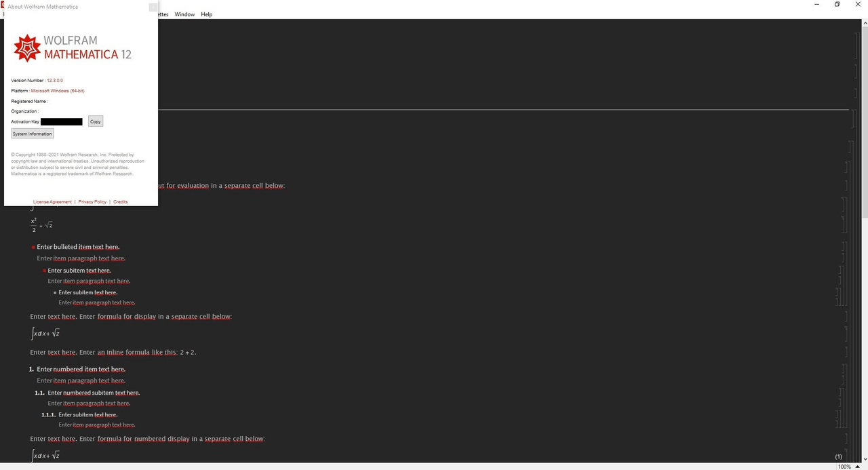Click the Copy button beside Activation Key

tap(96, 121)
